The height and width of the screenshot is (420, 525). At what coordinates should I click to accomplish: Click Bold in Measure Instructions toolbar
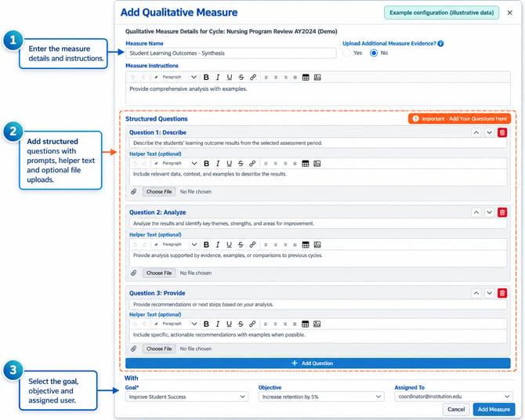click(x=206, y=78)
